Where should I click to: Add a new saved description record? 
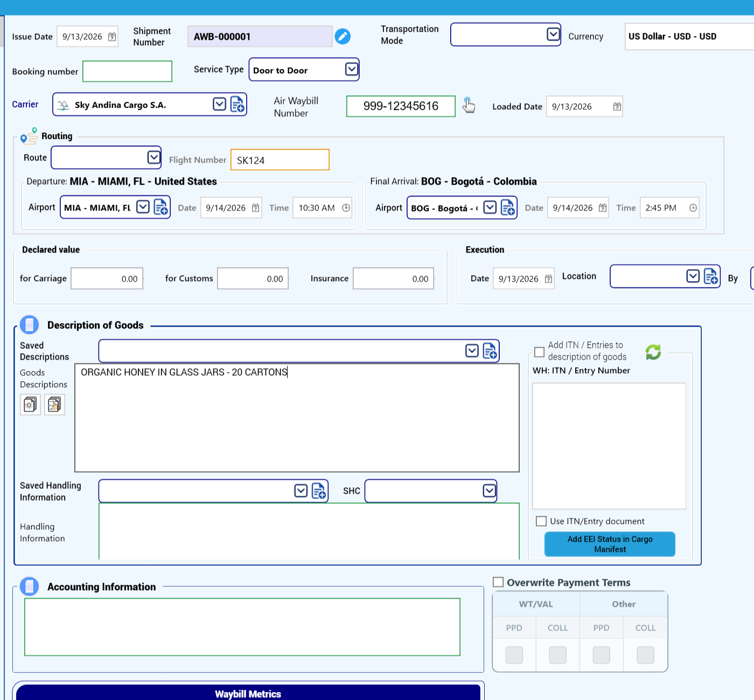click(490, 351)
